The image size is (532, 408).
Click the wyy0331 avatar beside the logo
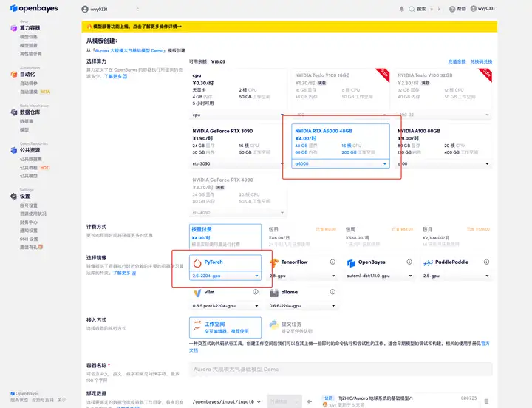pyautogui.click(x=85, y=9)
